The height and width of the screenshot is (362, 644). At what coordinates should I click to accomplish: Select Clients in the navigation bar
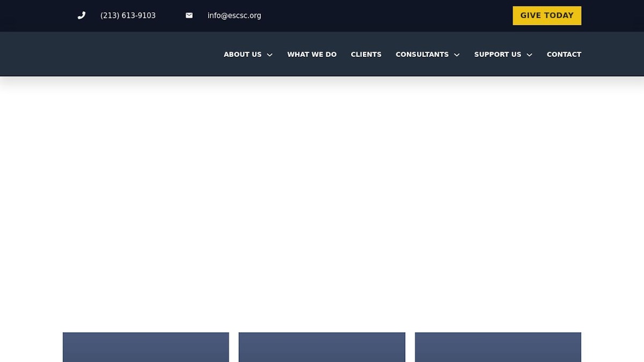point(366,54)
